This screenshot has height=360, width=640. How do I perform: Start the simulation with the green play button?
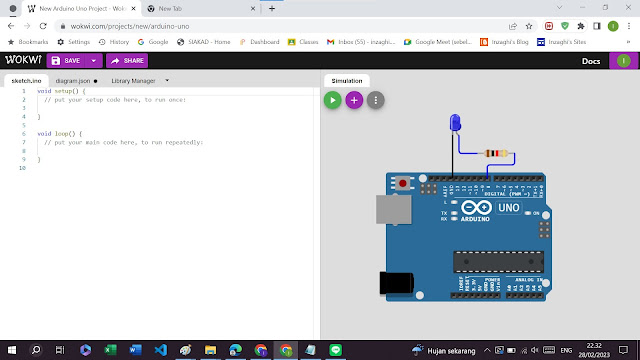tap(333, 100)
